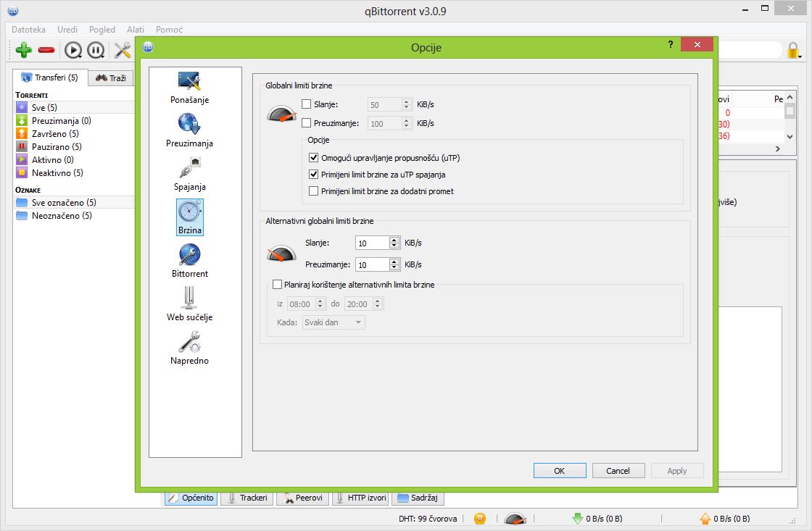
Task: Toggle Omogući upravljanje propusnošću (uTP)
Action: [x=313, y=157]
